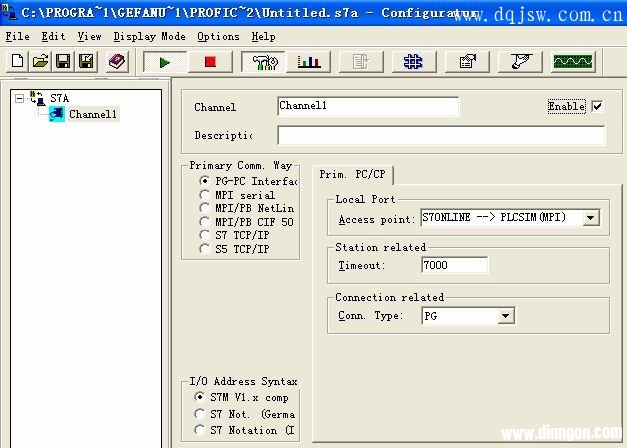Click the Open folder toolbar icon
The image size is (627, 448).
pyautogui.click(x=40, y=62)
